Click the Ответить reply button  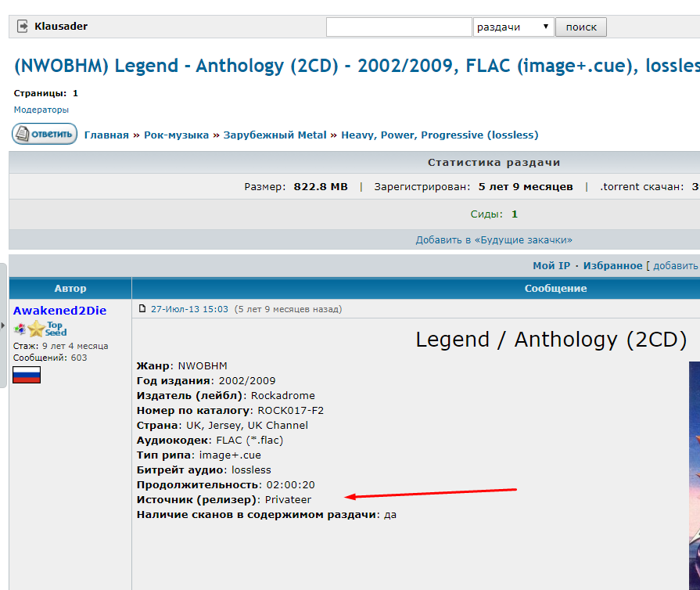(45, 134)
